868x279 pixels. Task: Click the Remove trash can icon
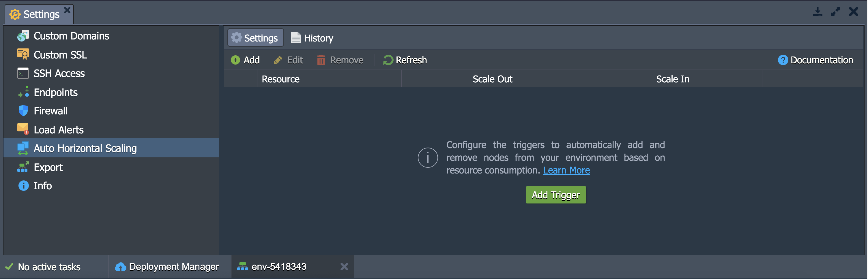(x=321, y=60)
